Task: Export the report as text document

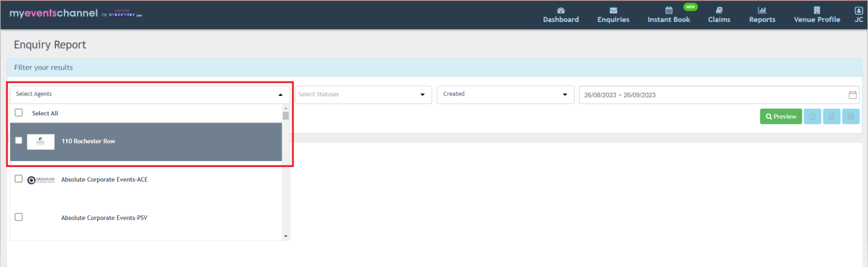Action: click(x=851, y=117)
